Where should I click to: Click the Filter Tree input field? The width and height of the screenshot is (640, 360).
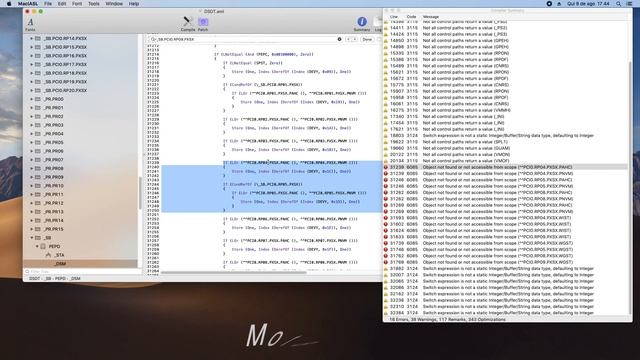click(x=82, y=271)
